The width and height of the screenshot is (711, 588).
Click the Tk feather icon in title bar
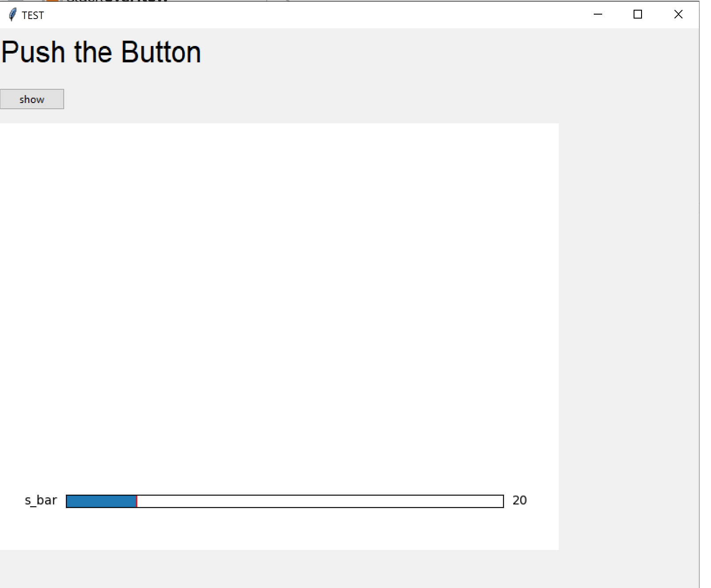click(x=13, y=15)
